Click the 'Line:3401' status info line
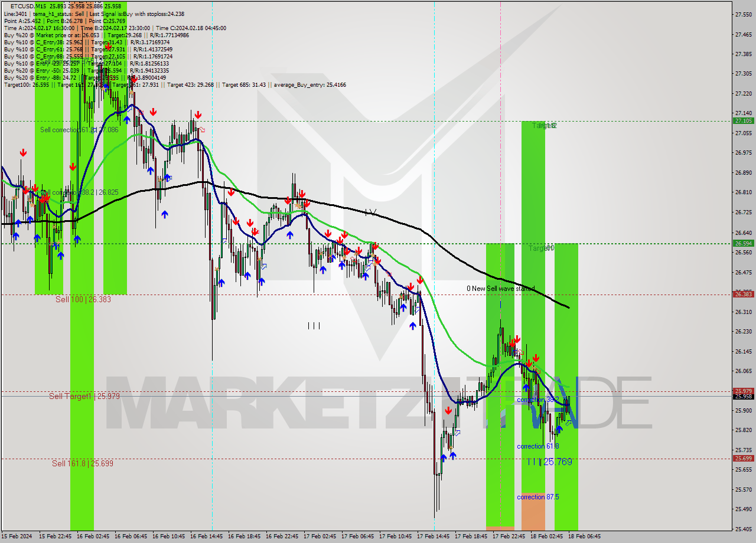The image size is (756, 543). pos(94,14)
